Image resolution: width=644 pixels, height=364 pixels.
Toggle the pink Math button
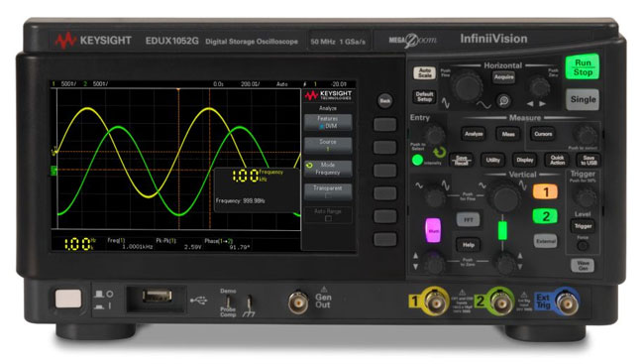point(433,230)
